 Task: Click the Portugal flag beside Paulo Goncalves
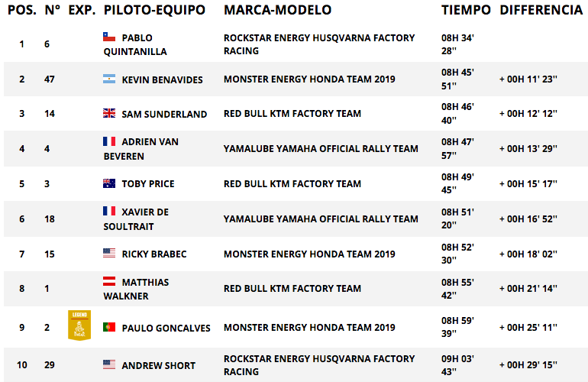click(109, 327)
